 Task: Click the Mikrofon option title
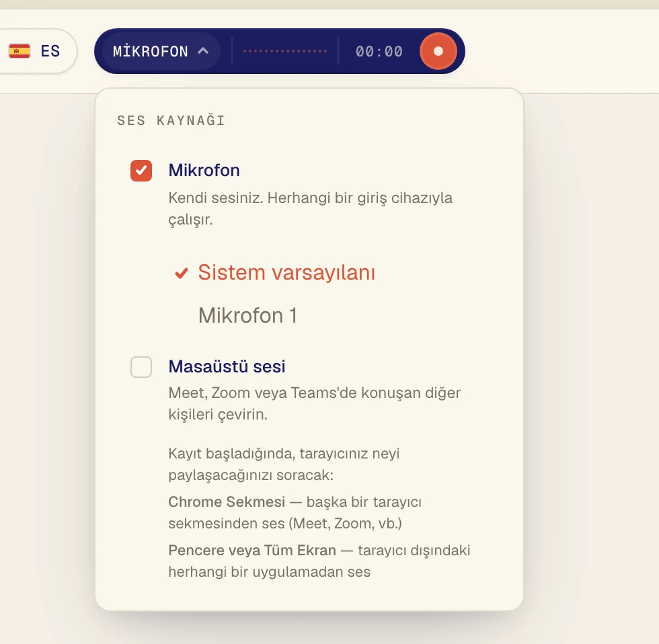[204, 170]
